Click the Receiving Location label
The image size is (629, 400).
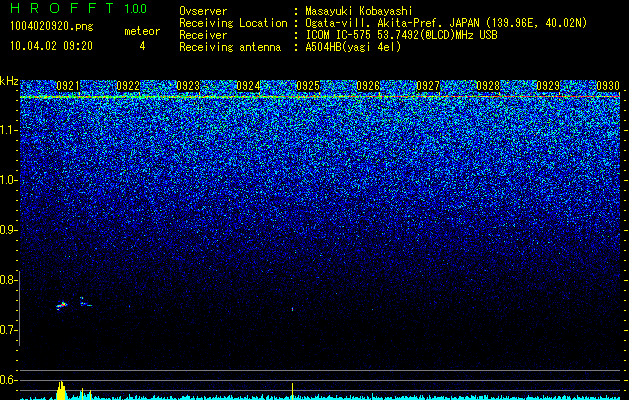coord(233,23)
